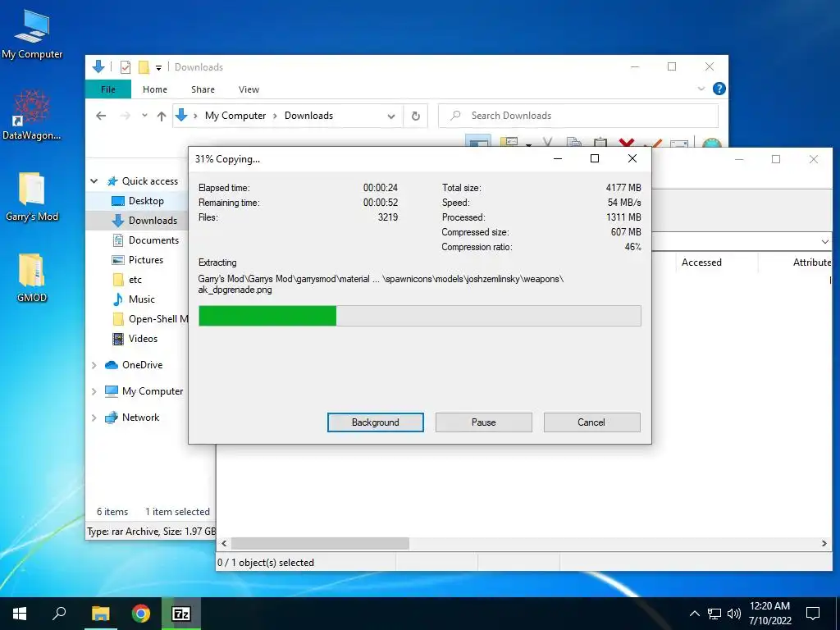Click the 4177 MB total size value
Image resolution: width=840 pixels, height=630 pixels.
(623, 188)
